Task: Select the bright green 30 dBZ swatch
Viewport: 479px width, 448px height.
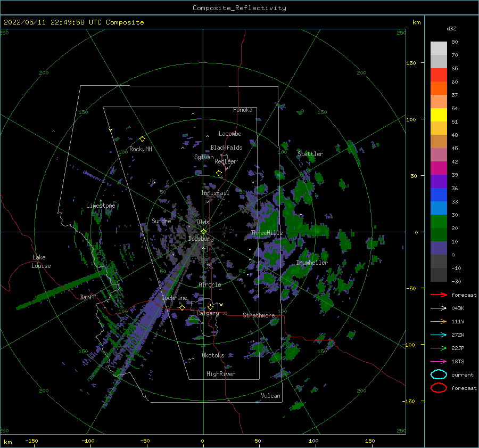Action: pos(439,222)
